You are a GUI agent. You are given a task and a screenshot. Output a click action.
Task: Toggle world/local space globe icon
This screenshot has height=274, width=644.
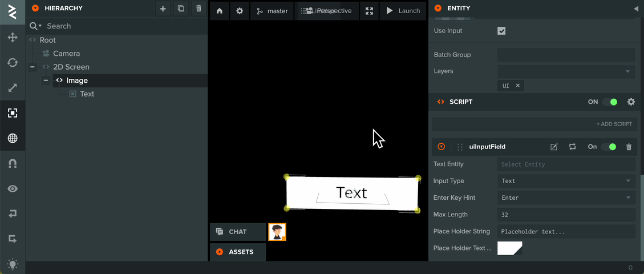[13, 139]
